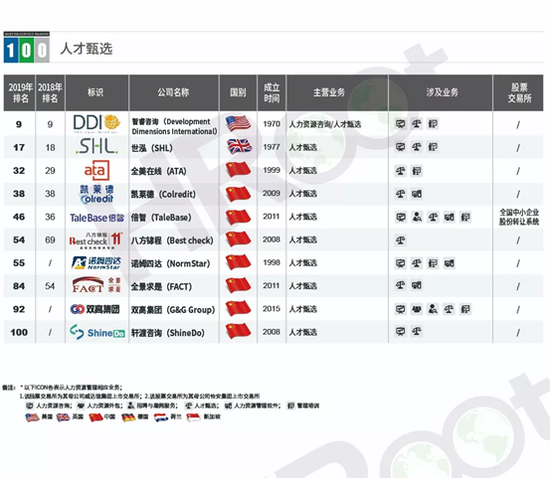The image size is (550, 478).
Task: Click the Singapore flag in the legend
Action: (x=193, y=417)
